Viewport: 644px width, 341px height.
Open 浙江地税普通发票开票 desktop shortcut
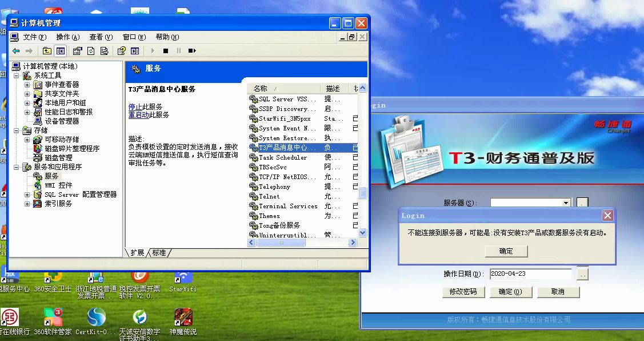[96, 285]
